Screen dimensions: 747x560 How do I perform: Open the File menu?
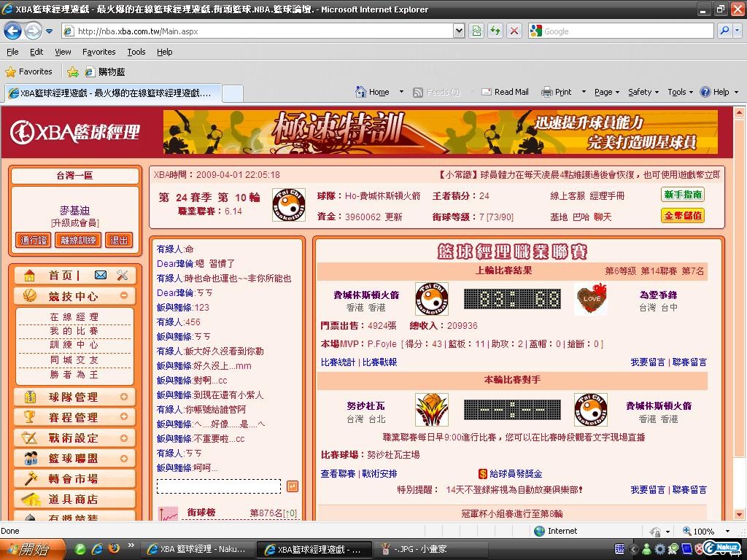(x=13, y=52)
